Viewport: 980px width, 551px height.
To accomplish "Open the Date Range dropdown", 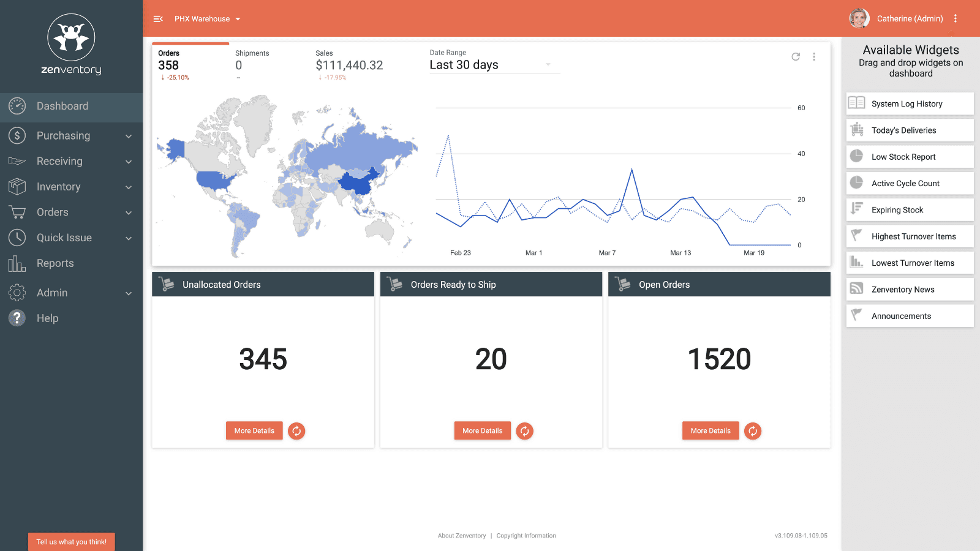I will (494, 65).
